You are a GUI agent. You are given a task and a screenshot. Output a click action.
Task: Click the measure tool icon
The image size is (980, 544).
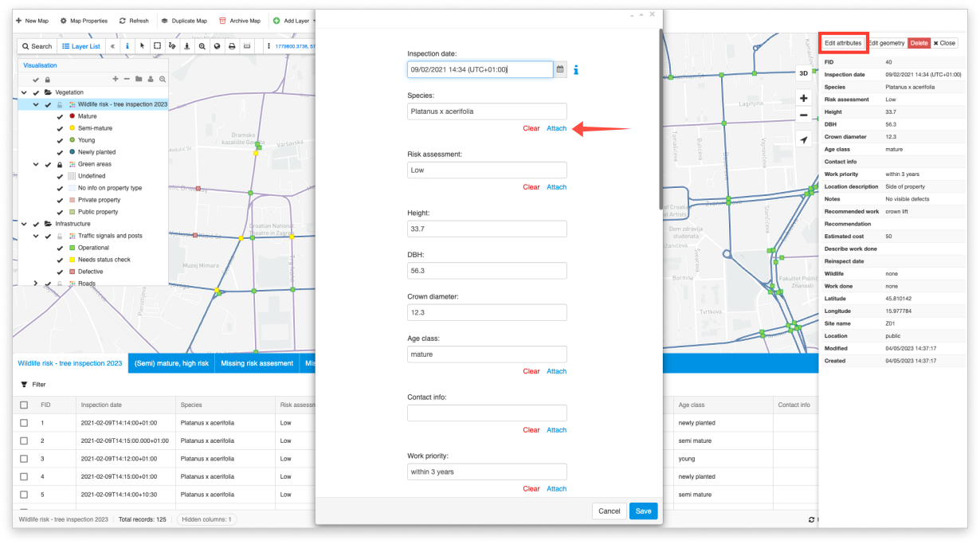pyautogui.click(x=245, y=46)
